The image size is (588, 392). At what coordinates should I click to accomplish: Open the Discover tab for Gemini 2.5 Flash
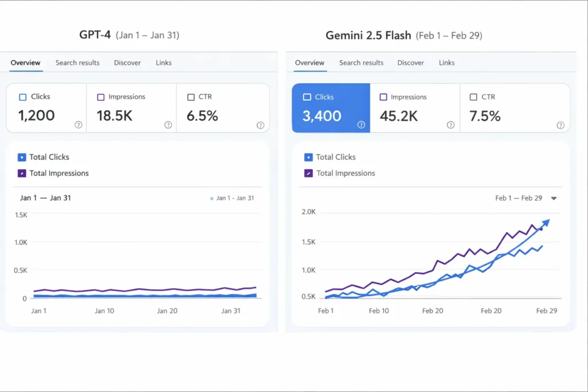coord(410,63)
